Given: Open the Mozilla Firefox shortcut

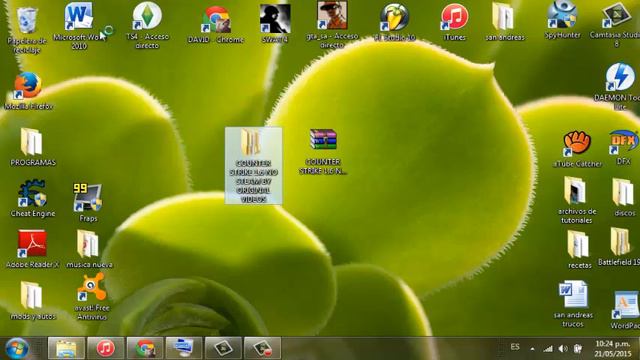Looking at the screenshot, I should tap(28, 86).
